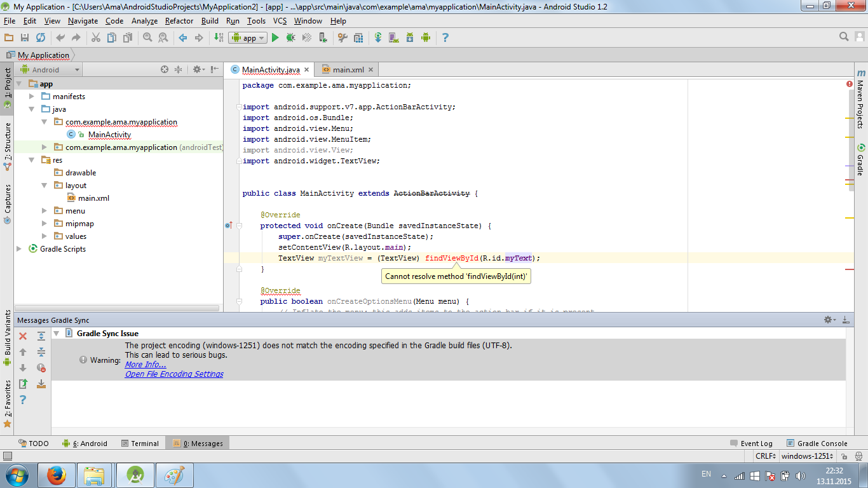Click the Find magnifier icon
Viewport: 868px width, 488px height.
[147, 37]
